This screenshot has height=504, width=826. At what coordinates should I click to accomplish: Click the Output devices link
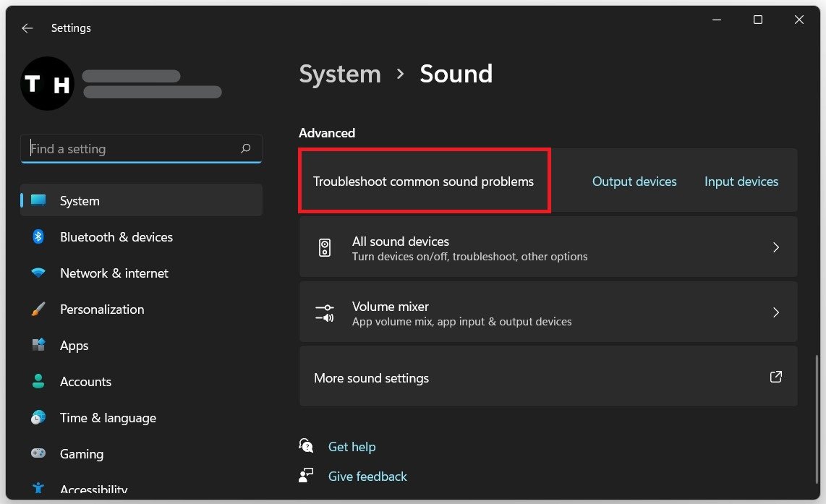(x=634, y=181)
